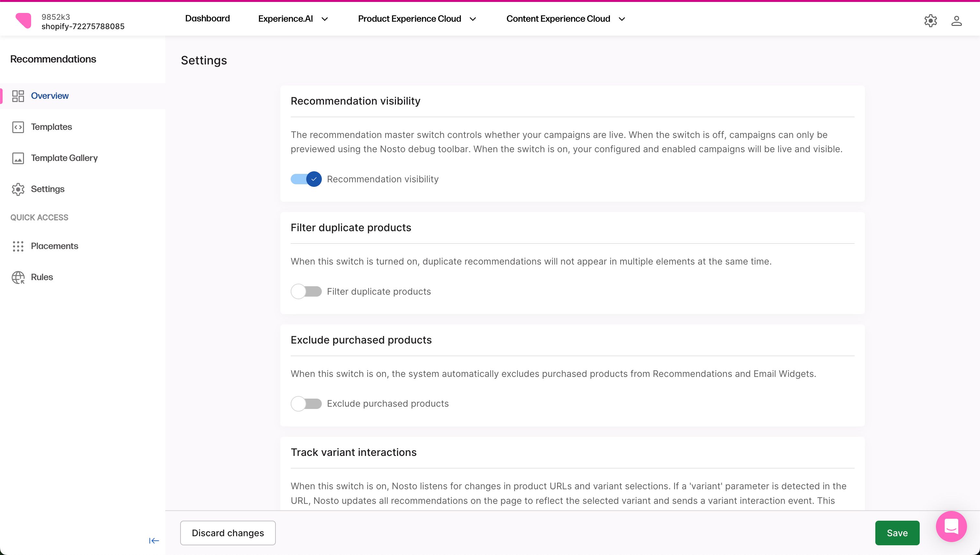Viewport: 980px width, 555px height.
Task: Turn on Exclude purchased products switch
Action: (306, 404)
